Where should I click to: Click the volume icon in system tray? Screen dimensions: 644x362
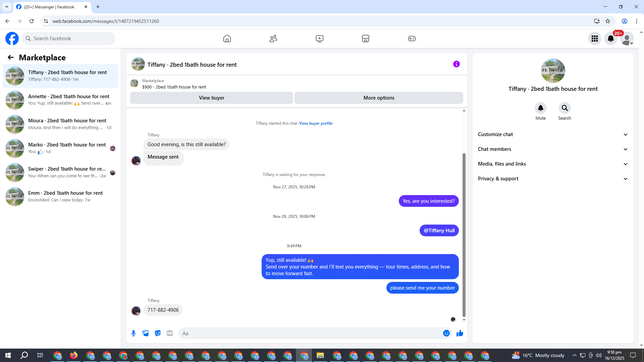(x=599, y=355)
